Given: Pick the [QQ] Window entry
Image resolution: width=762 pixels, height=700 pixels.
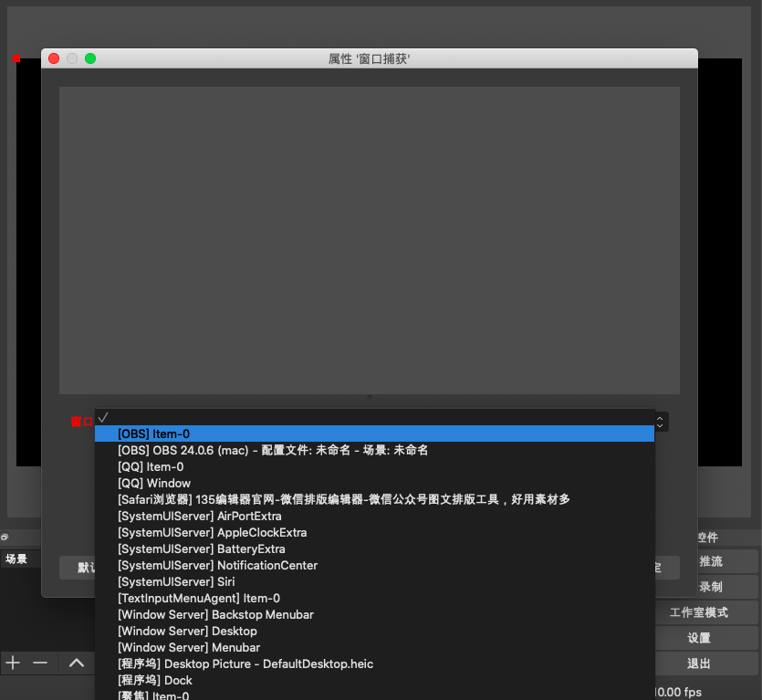Looking at the screenshot, I should (x=374, y=483).
